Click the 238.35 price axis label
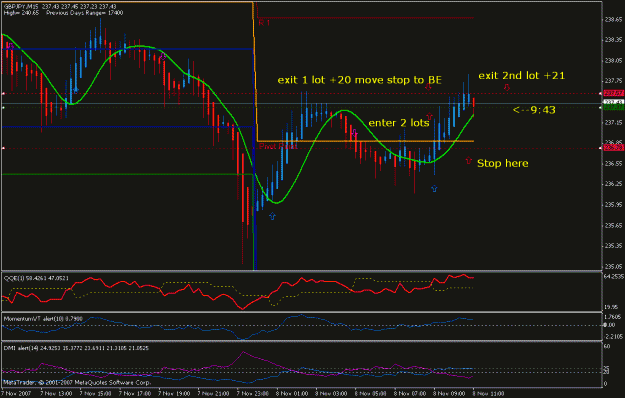Screen dimensions: 625x398 click(614, 40)
